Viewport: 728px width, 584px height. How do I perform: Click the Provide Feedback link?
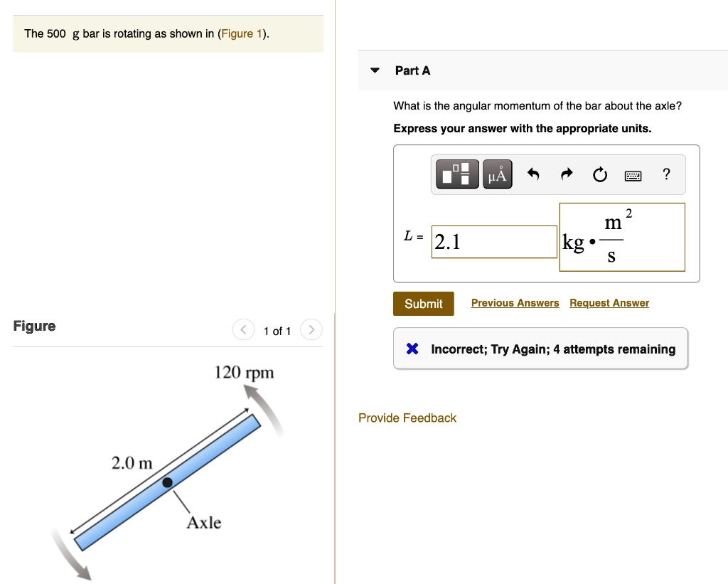click(x=407, y=418)
